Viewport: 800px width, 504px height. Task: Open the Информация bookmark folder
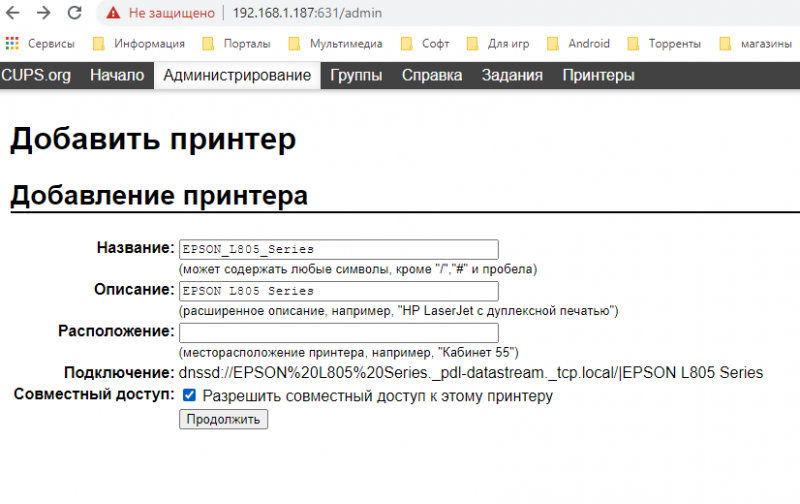[139, 44]
